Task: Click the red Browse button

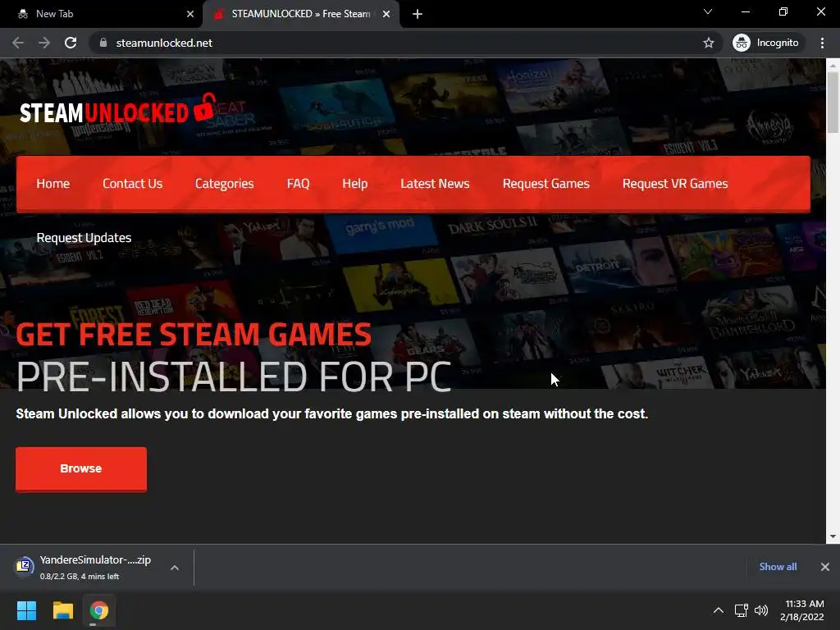Action: (81, 468)
